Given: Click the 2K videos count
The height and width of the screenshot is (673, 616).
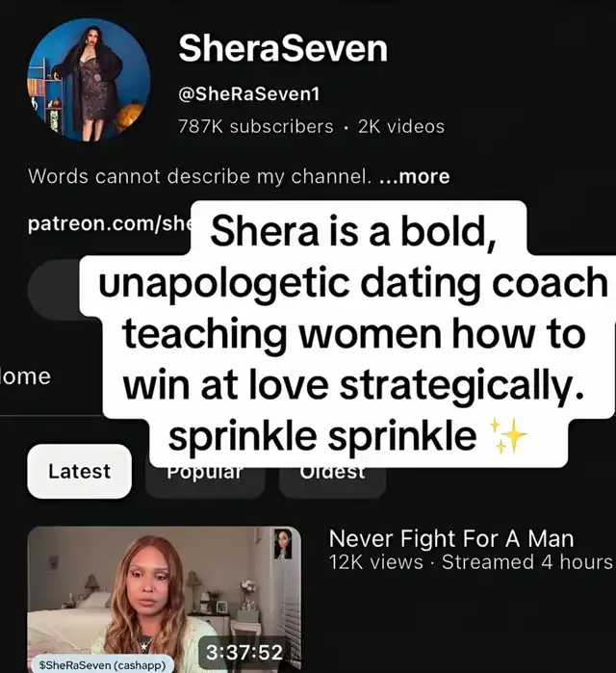Looking at the screenshot, I should [x=401, y=127].
